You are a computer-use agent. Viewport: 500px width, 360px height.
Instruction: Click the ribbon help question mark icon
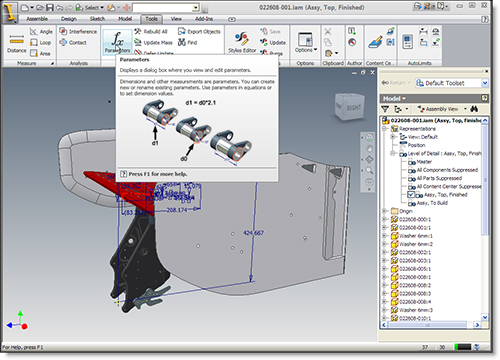(x=485, y=19)
